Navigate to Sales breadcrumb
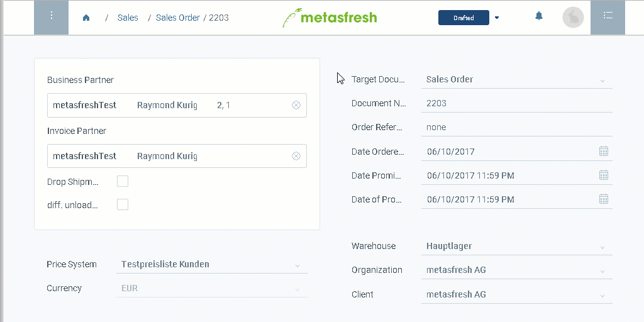This screenshot has height=322, width=644. (x=128, y=18)
